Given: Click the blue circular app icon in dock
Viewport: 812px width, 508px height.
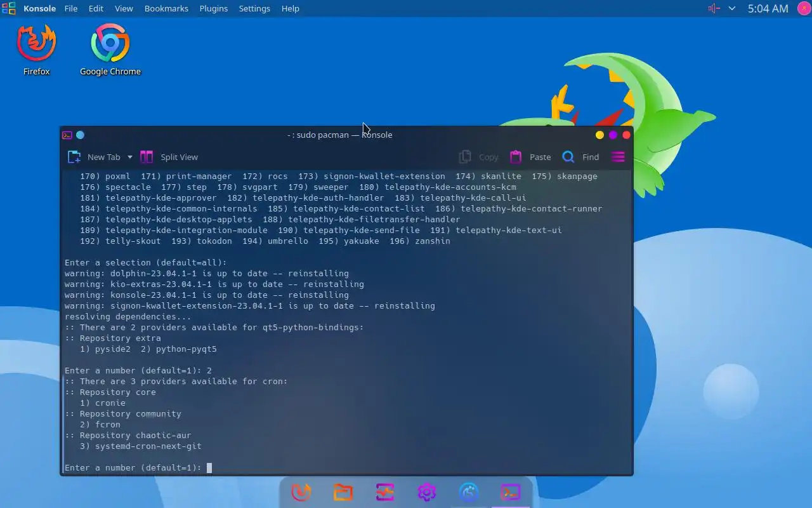Looking at the screenshot, I should (x=469, y=492).
